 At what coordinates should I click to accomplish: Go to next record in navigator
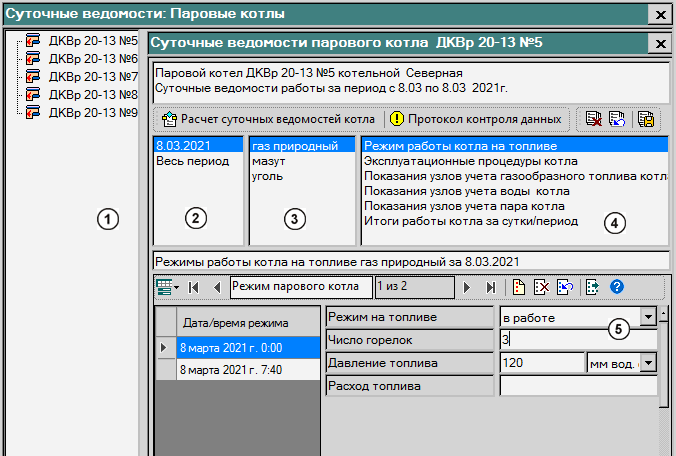[467, 288]
